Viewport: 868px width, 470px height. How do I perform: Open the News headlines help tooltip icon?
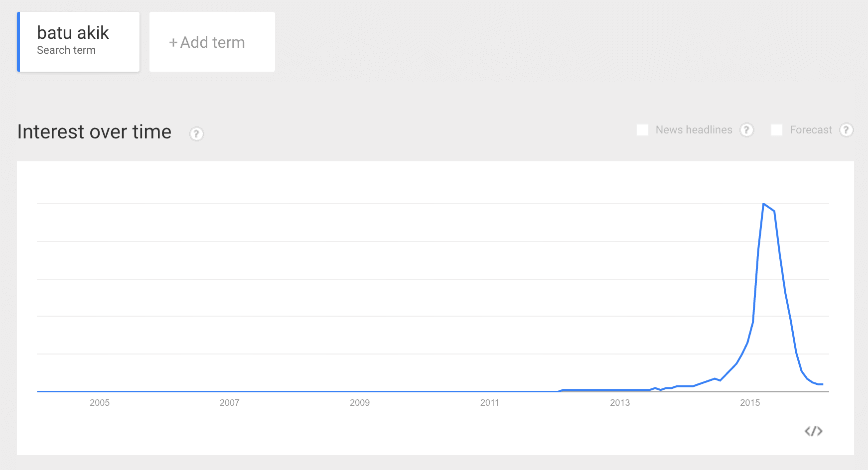point(746,130)
